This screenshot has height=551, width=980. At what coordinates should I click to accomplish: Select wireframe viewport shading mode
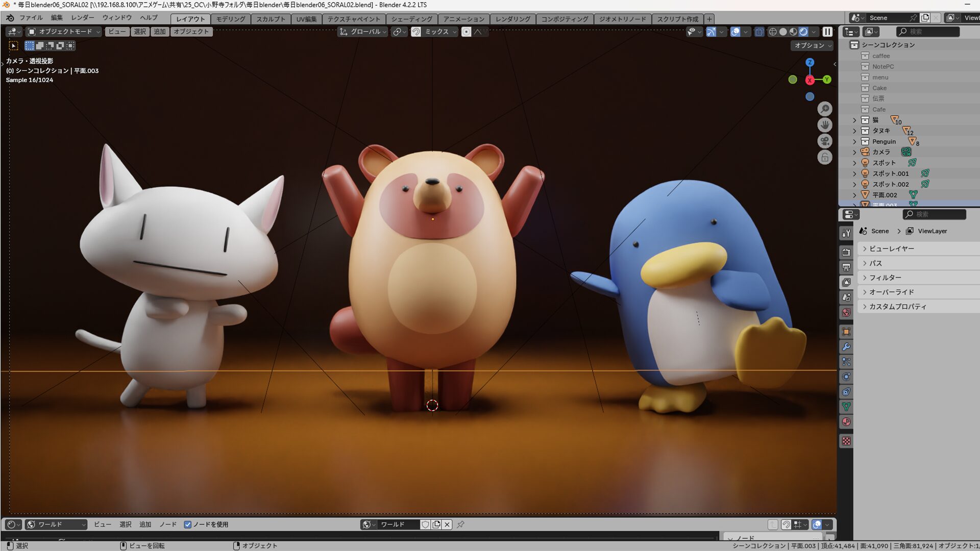click(773, 32)
